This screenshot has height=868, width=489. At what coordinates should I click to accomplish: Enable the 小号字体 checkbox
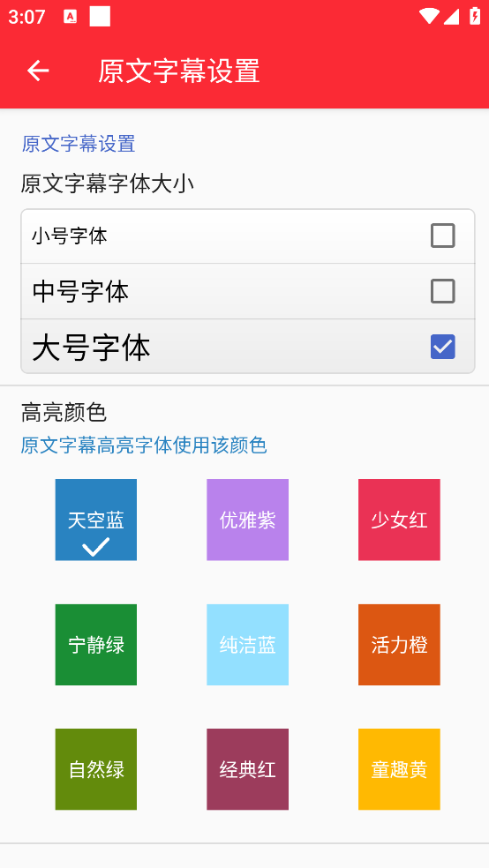point(442,236)
